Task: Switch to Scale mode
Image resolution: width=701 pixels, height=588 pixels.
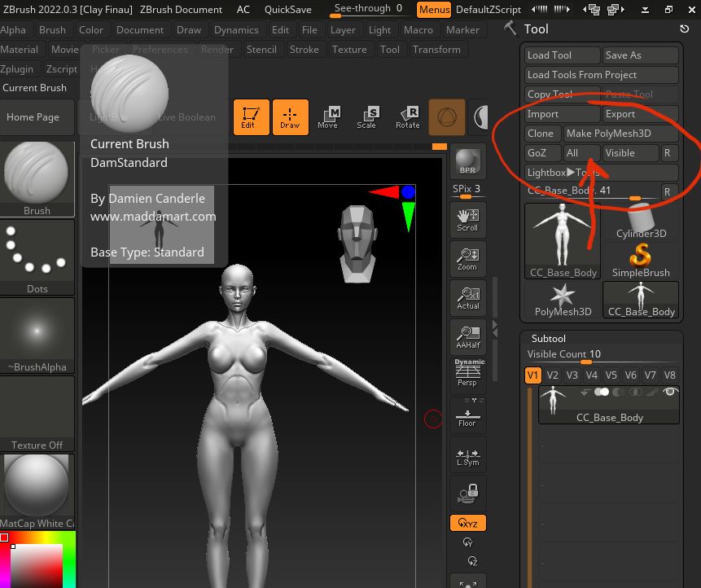Action: (x=367, y=117)
